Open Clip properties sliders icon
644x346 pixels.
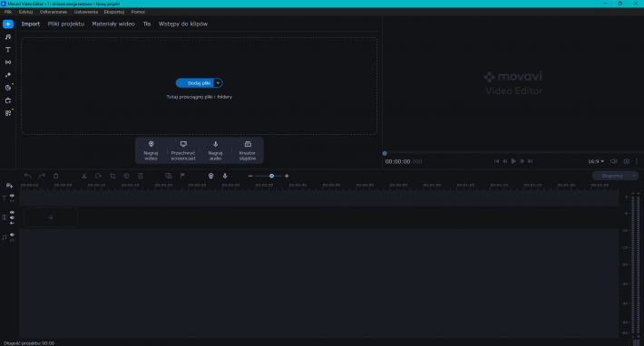pos(141,176)
